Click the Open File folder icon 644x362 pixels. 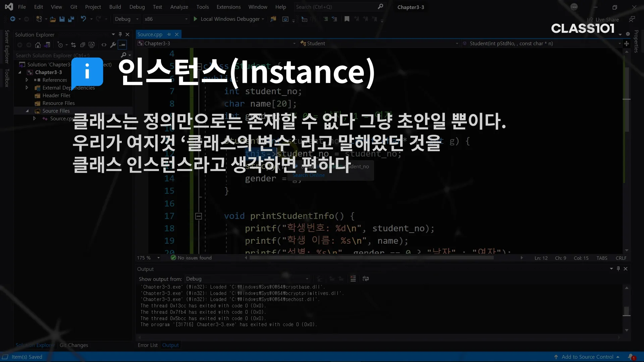53,19
